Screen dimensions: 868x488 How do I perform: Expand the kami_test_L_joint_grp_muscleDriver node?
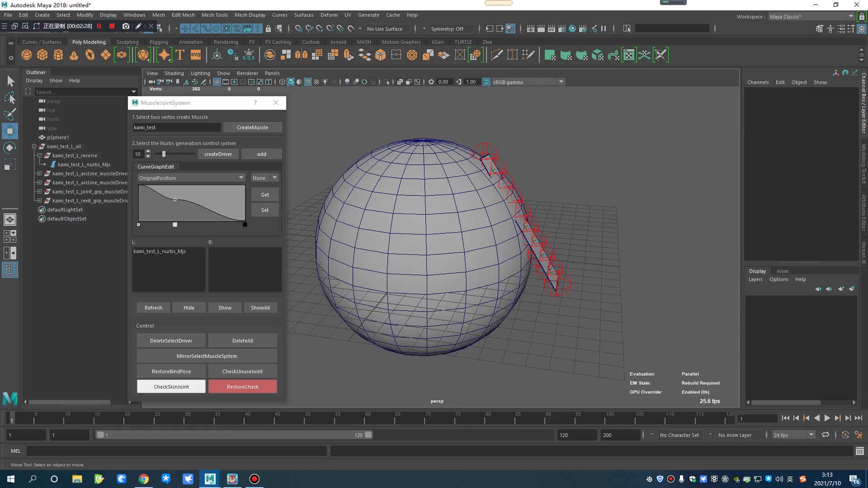[x=39, y=192]
